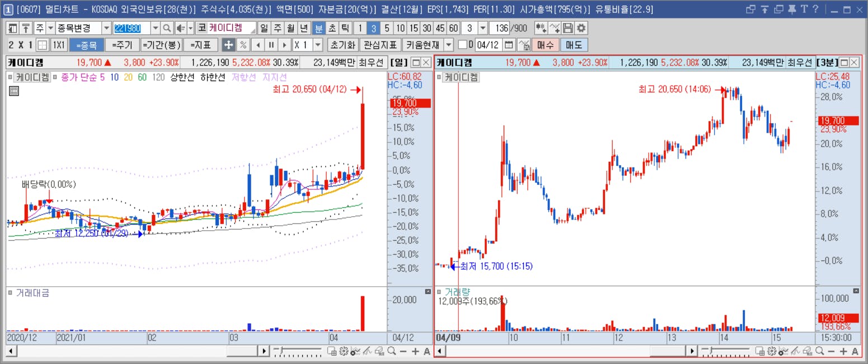Click the 매수 buy button
868x364 pixels.
tap(546, 45)
